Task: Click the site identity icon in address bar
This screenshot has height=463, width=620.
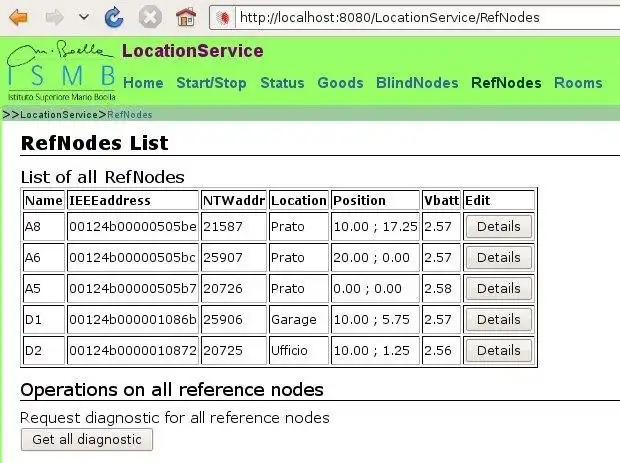Action: pos(223,17)
